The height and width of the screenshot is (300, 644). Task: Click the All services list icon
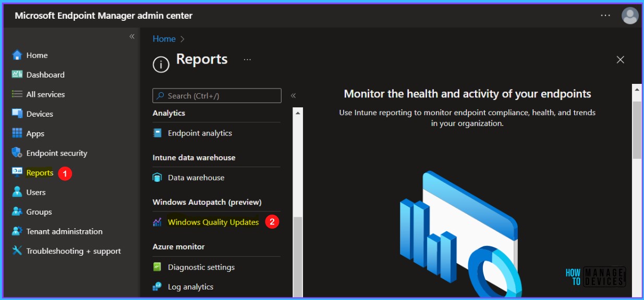[x=17, y=94]
